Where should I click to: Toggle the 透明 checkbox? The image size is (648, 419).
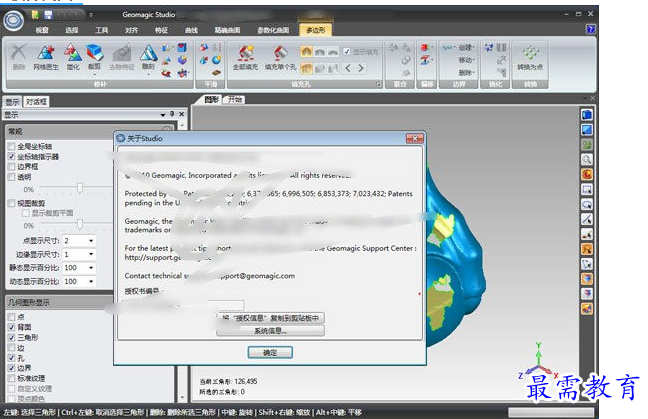(x=12, y=177)
